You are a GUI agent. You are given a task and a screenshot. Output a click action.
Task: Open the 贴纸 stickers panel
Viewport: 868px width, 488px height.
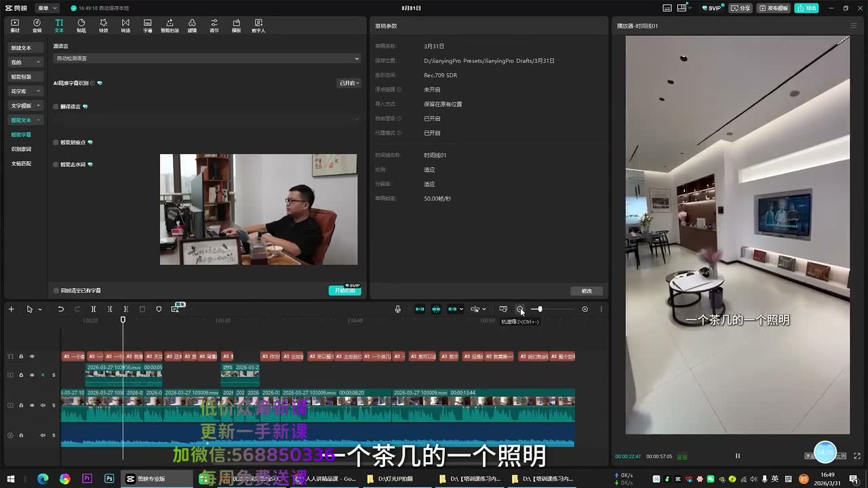pos(81,26)
